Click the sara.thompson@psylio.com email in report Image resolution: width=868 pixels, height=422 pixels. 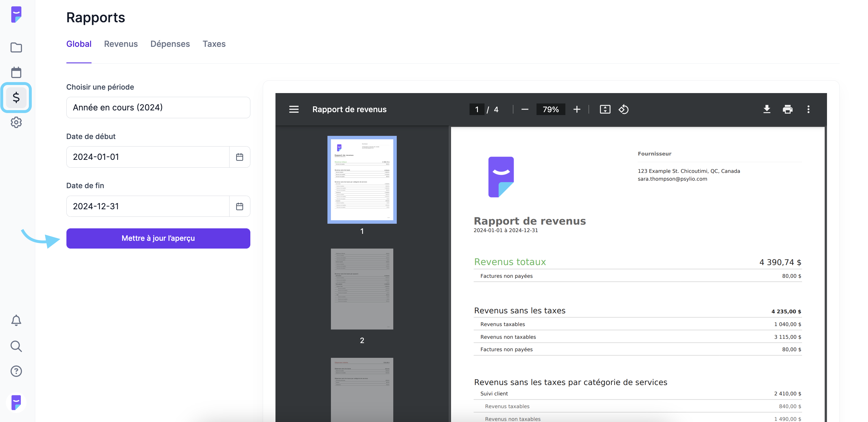pyautogui.click(x=672, y=179)
